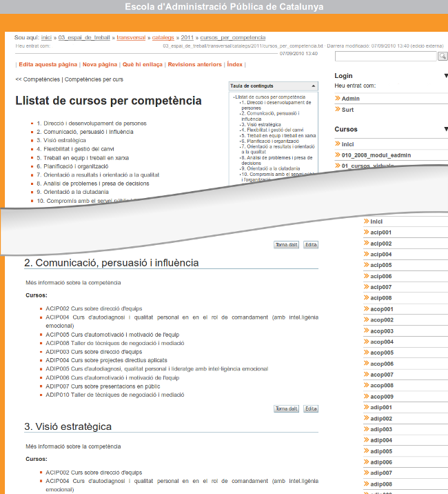Screen dimensions: 448x494
Task: Open 010_2008_modul_eadmin course link
Action: (376, 155)
